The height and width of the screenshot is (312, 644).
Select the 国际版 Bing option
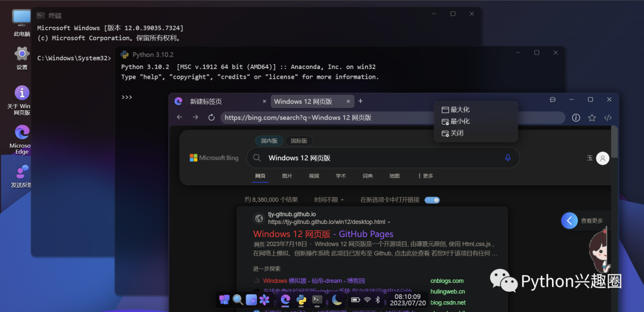[299, 141]
